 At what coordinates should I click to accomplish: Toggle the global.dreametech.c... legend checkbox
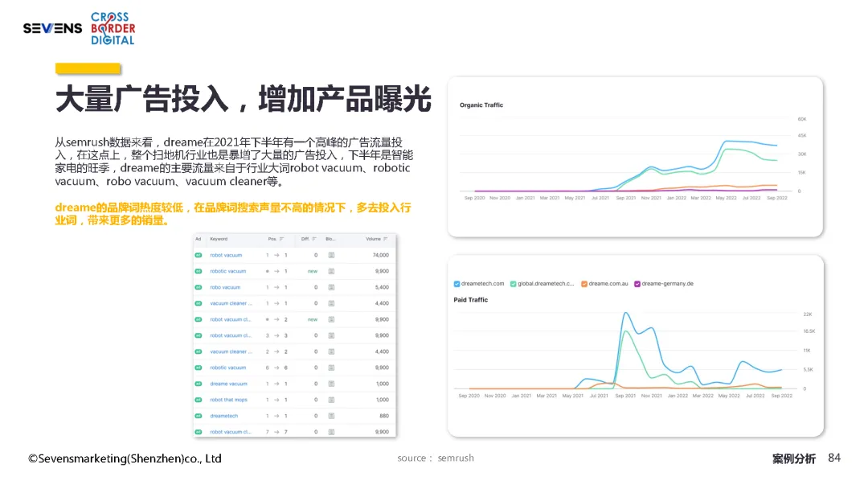[513, 284]
